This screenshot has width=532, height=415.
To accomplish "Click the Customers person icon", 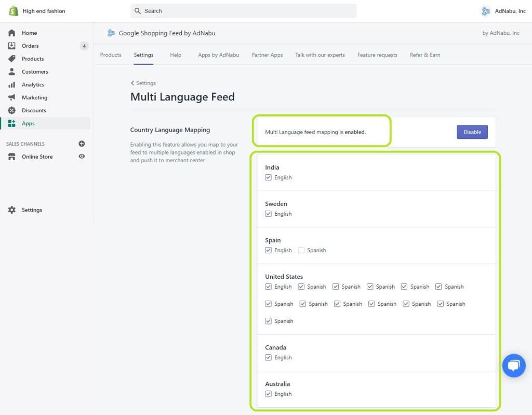I will coord(11,72).
